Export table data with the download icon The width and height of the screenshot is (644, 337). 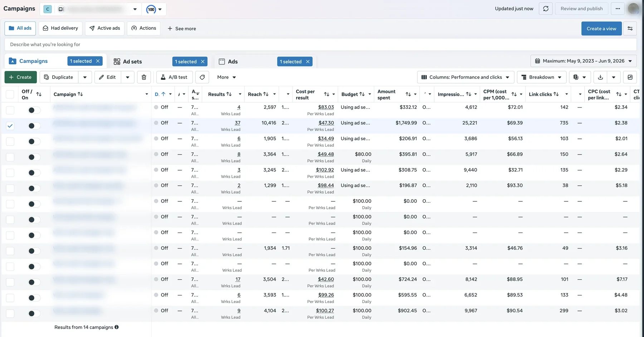click(x=600, y=77)
